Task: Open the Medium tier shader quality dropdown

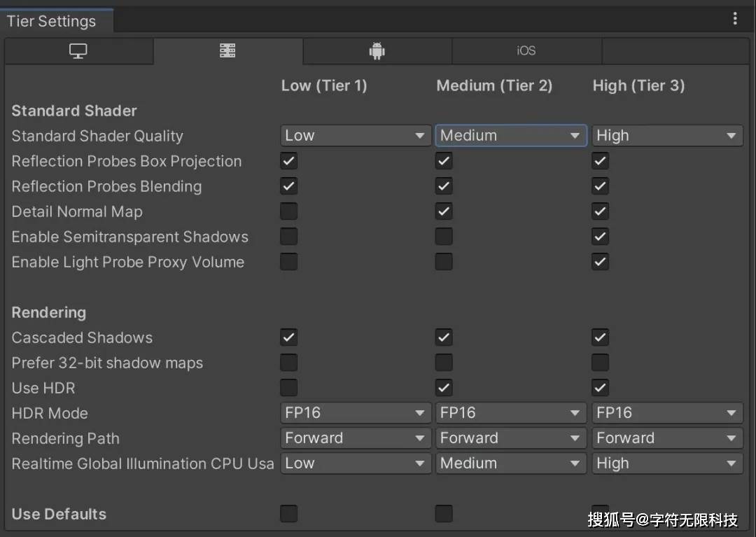Action: [510, 135]
